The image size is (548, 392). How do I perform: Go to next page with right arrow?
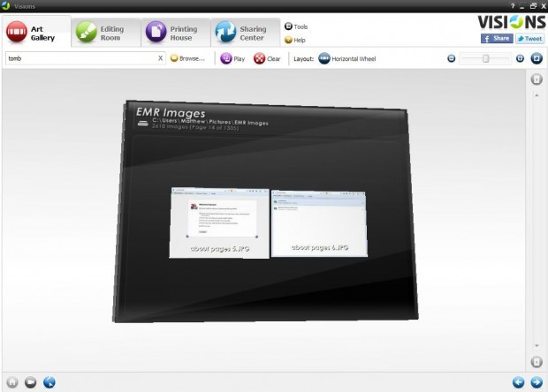(x=537, y=382)
